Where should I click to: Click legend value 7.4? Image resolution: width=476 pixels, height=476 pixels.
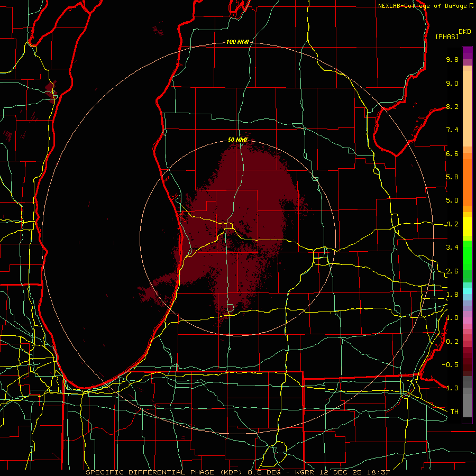pos(452,130)
